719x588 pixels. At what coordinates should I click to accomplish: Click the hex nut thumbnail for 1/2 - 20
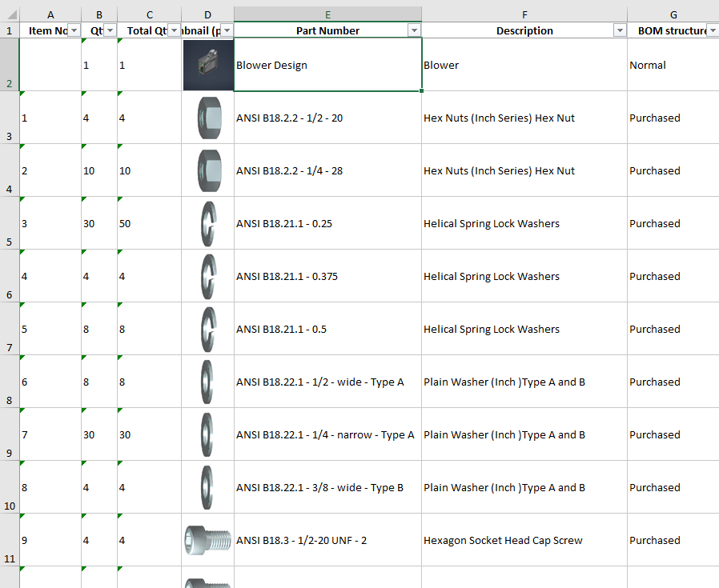(210, 118)
